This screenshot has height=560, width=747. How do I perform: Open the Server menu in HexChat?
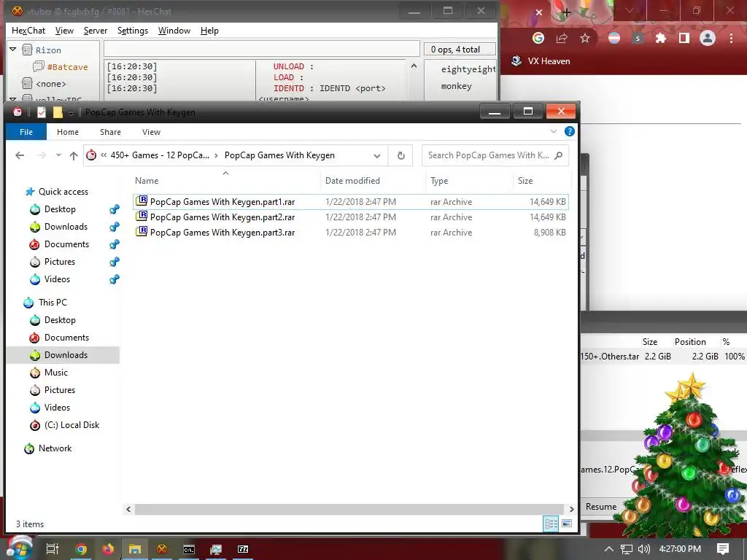tap(96, 31)
